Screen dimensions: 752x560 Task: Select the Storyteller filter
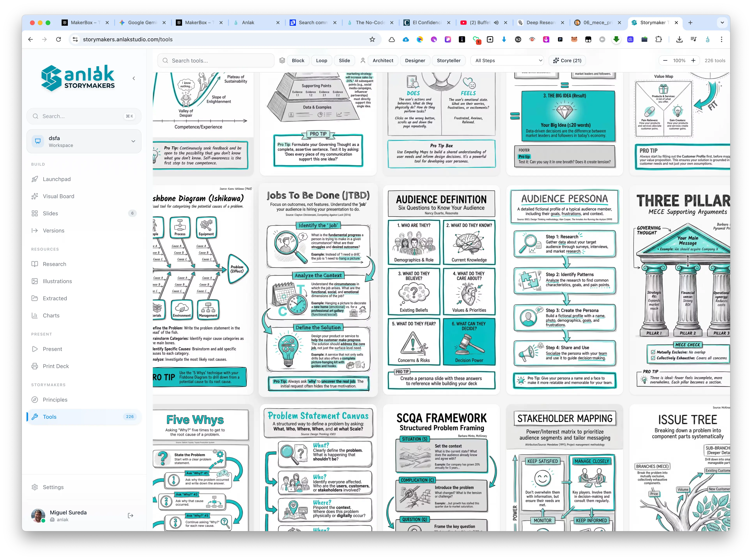point(449,60)
